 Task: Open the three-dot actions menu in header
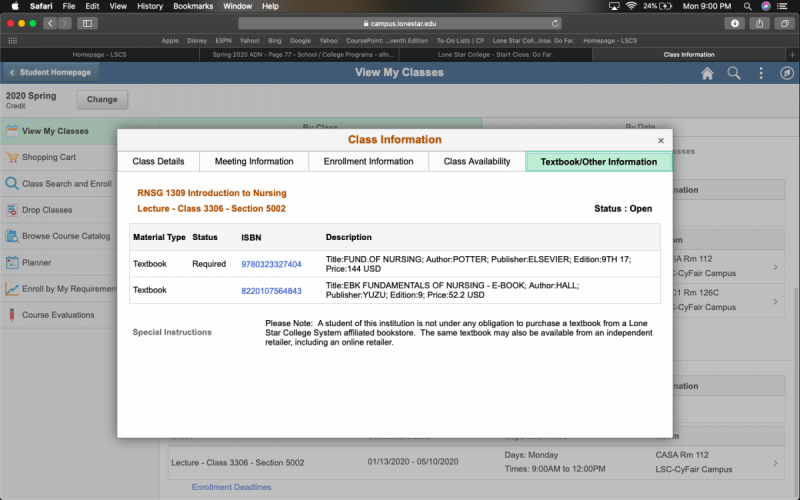click(x=761, y=73)
